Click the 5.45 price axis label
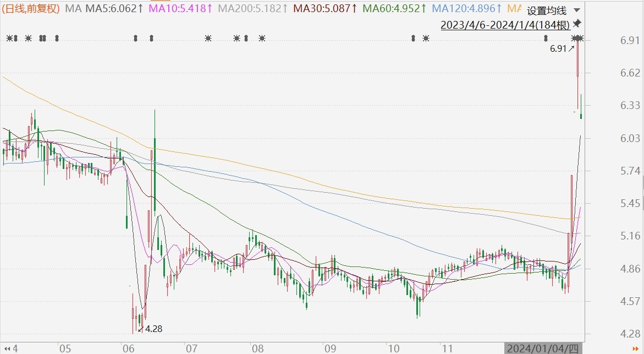644x354 pixels. click(x=630, y=203)
